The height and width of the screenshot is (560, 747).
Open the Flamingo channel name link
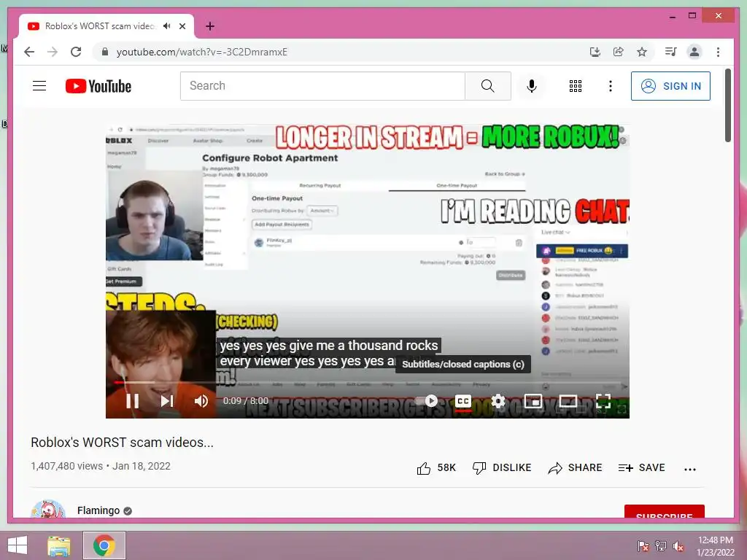pos(98,510)
